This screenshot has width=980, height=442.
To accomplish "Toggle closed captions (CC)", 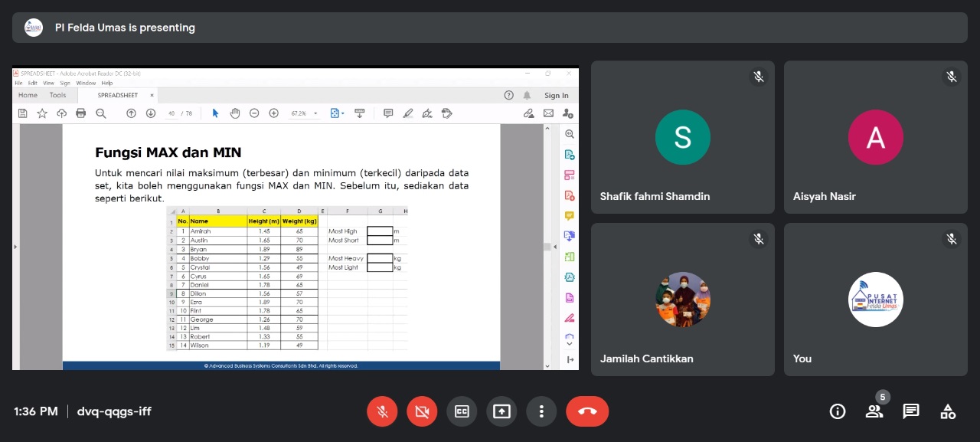I will (x=462, y=411).
